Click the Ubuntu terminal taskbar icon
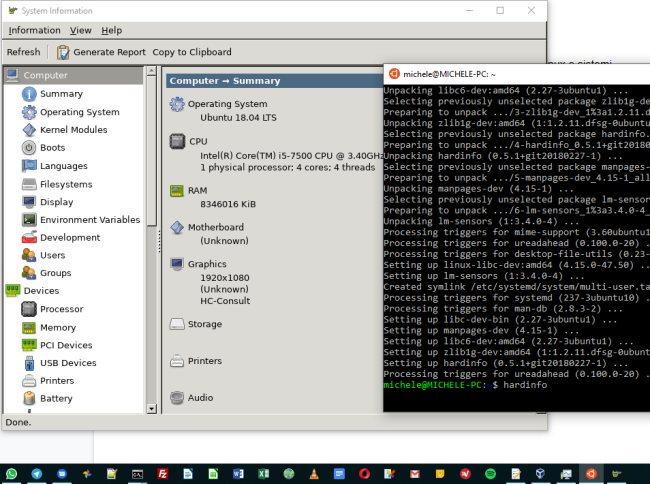The width and height of the screenshot is (650, 484). click(x=591, y=473)
